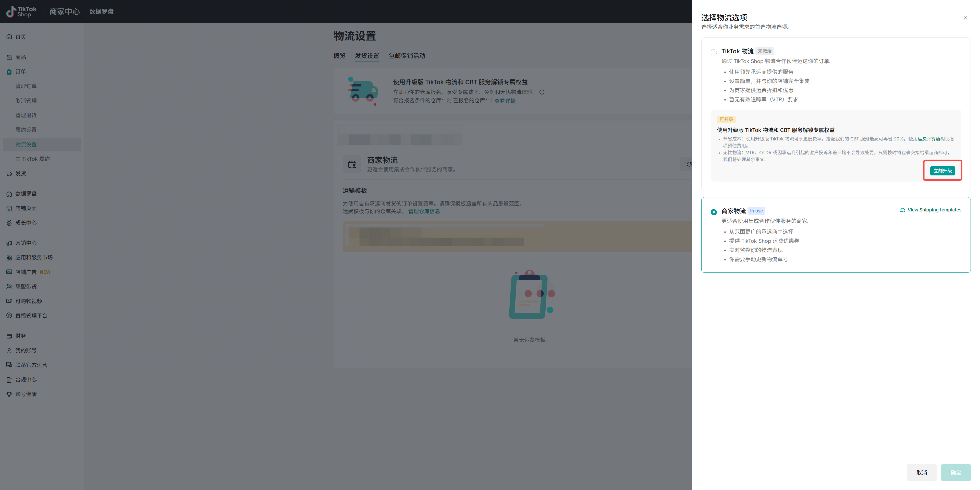980x490 pixels.
Task: Open the 数据罗盘 sidebar item
Action: [26, 194]
